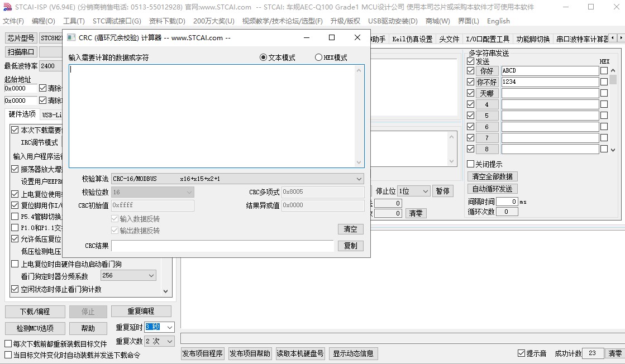Click the clear all data button
Viewport: 625px width, 364px height.
point(492,176)
